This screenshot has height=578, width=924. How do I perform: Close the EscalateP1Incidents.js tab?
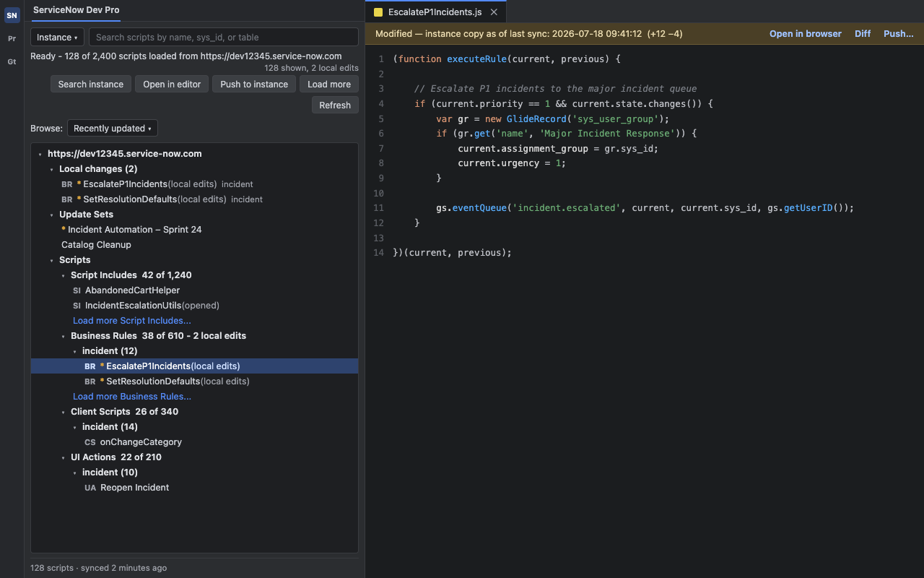point(494,12)
